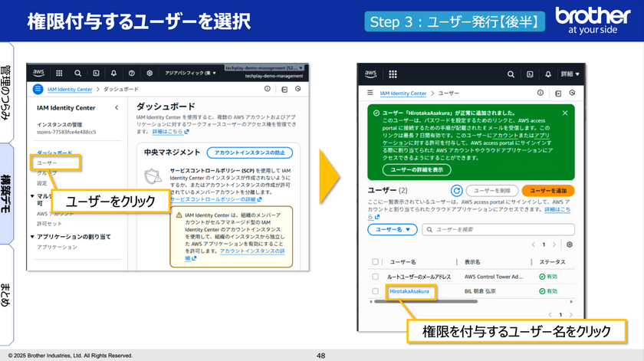Open the ユーザー名 filter dropdown
644x361 pixels.
(391, 229)
